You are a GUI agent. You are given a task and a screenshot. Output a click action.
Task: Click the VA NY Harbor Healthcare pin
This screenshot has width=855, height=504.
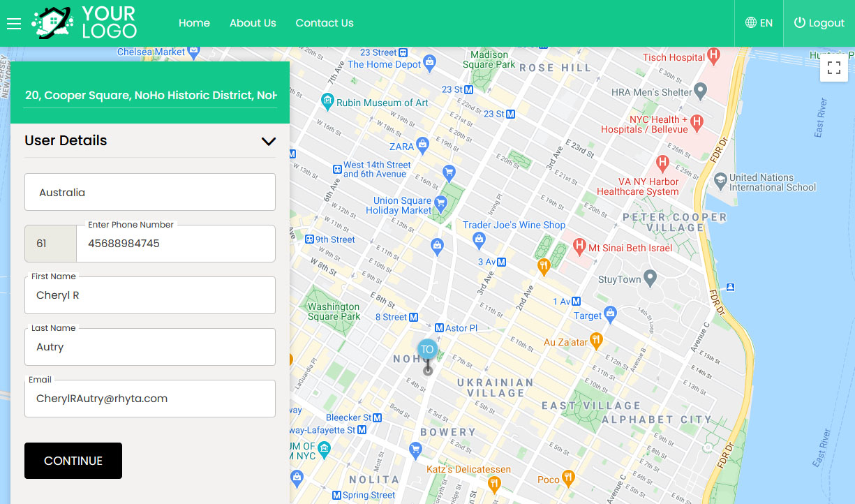(662, 163)
